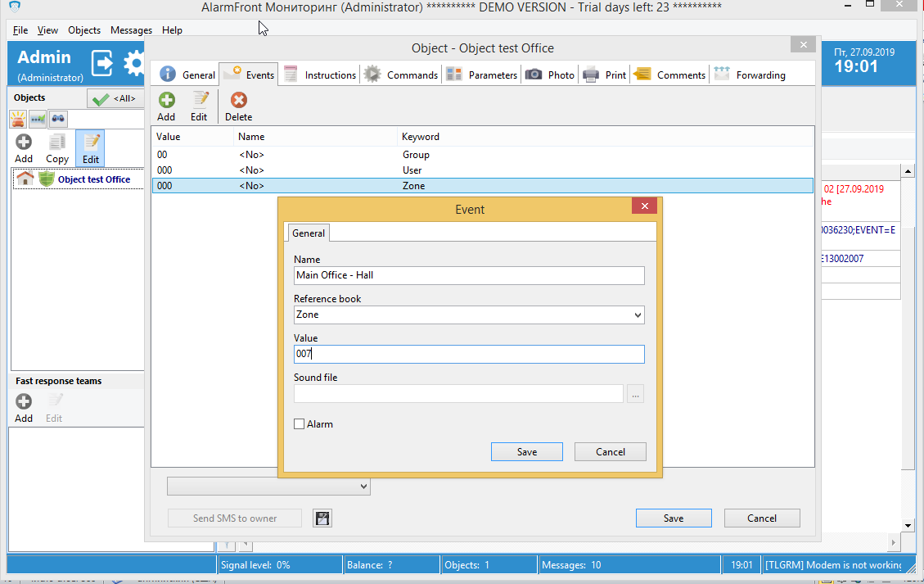Switch to the Events tab
Image resolution: width=924 pixels, height=584 pixels.
click(249, 75)
